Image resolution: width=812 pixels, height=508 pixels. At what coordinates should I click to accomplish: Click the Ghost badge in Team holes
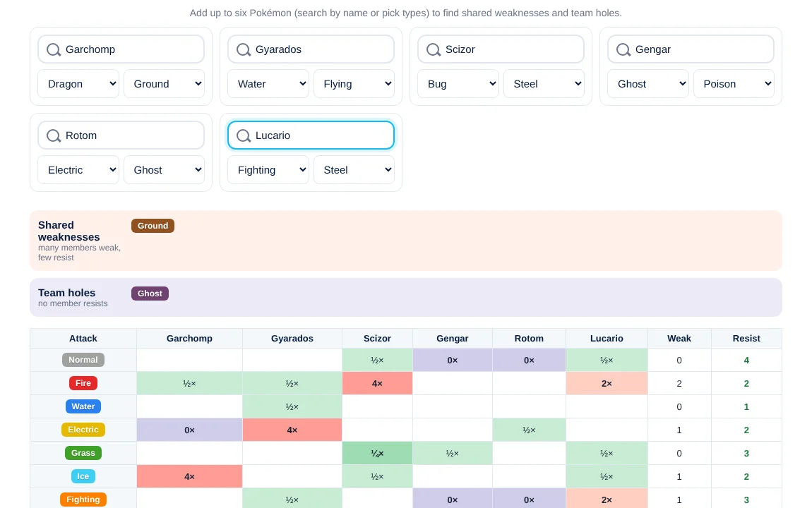150,294
